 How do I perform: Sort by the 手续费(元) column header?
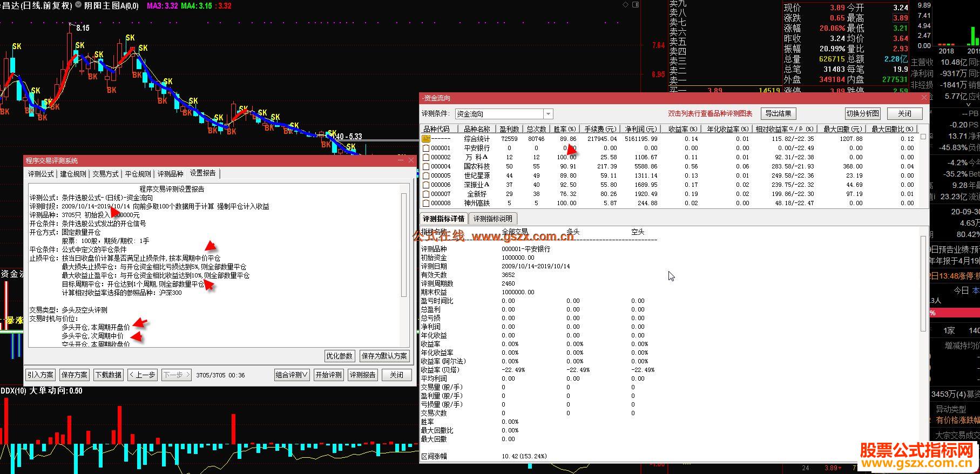coord(600,129)
